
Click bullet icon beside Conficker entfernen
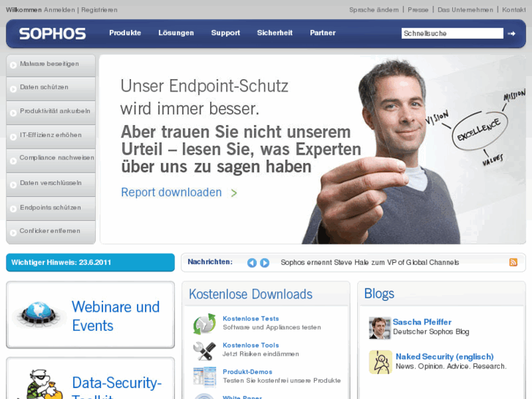13,233
